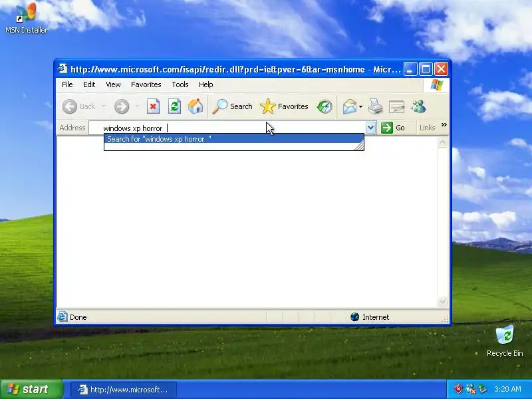Viewport: 532px width, 399px height.
Task: Open the MSN Installer desktop shortcut
Action: tap(26, 18)
